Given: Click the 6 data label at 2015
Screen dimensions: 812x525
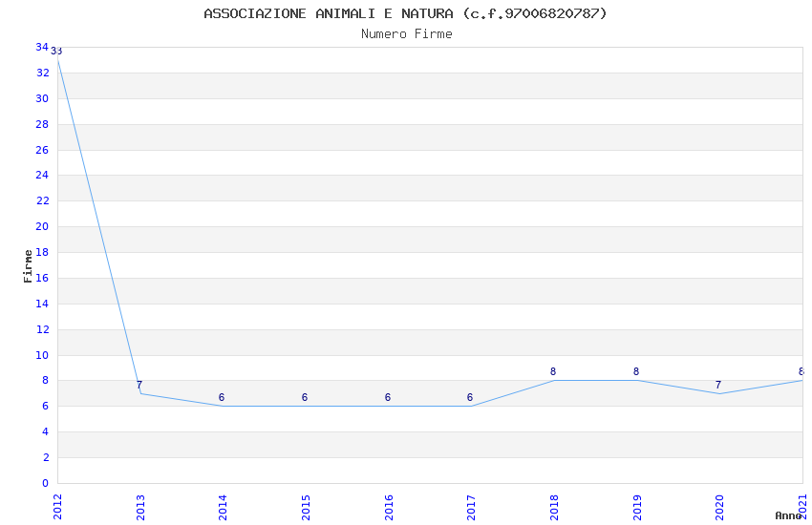Looking at the screenshot, I should coord(305,397).
